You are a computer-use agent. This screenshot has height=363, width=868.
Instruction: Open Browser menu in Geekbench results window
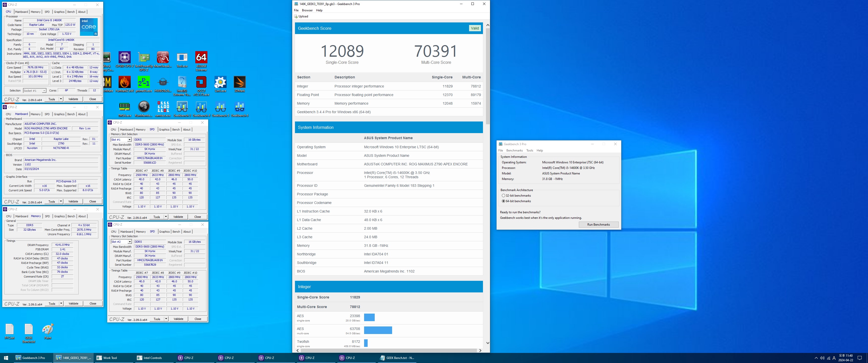[x=307, y=10]
